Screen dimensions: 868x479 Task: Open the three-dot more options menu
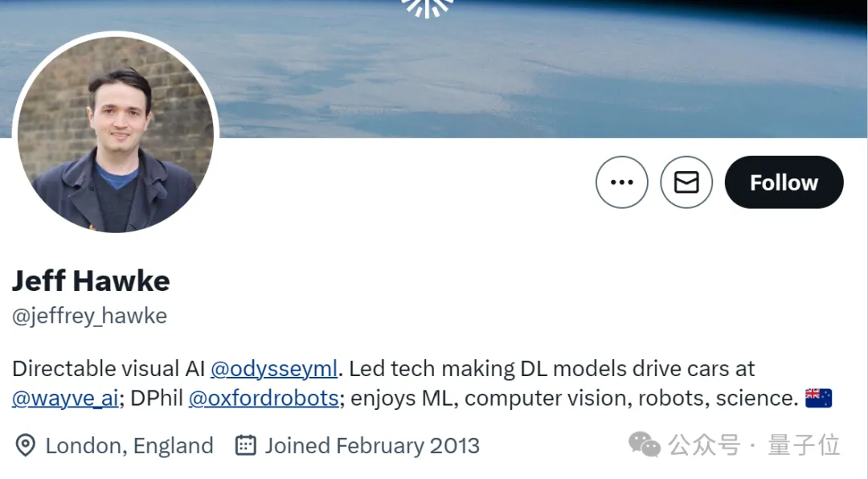[x=621, y=182]
